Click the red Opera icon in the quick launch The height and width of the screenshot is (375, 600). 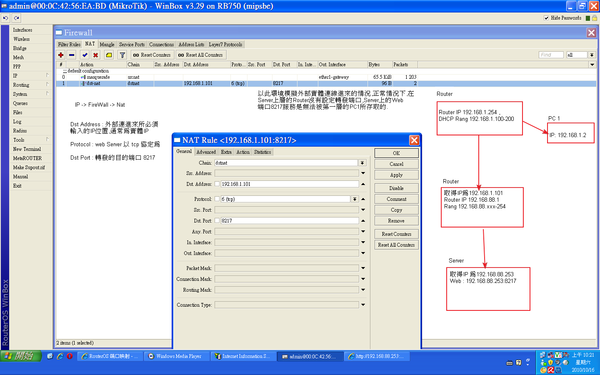pyautogui.click(x=70, y=356)
